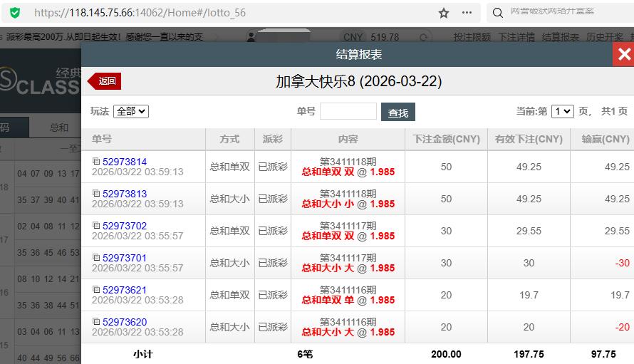The height and width of the screenshot is (364, 634).
Task: Open 下注详情 in the top menu
Action: pos(516,37)
